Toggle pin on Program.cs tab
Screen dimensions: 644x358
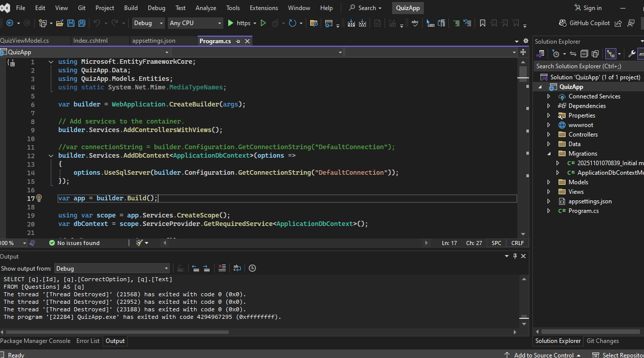[x=238, y=41]
